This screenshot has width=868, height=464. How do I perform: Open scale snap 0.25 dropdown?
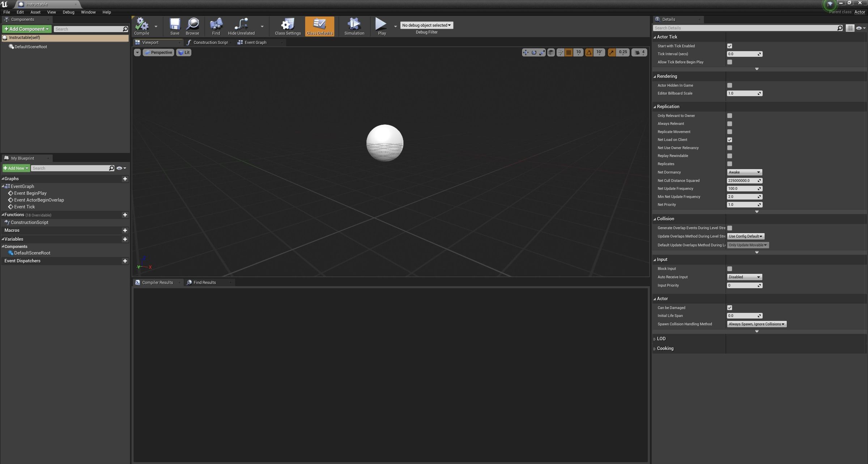[623, 52]
